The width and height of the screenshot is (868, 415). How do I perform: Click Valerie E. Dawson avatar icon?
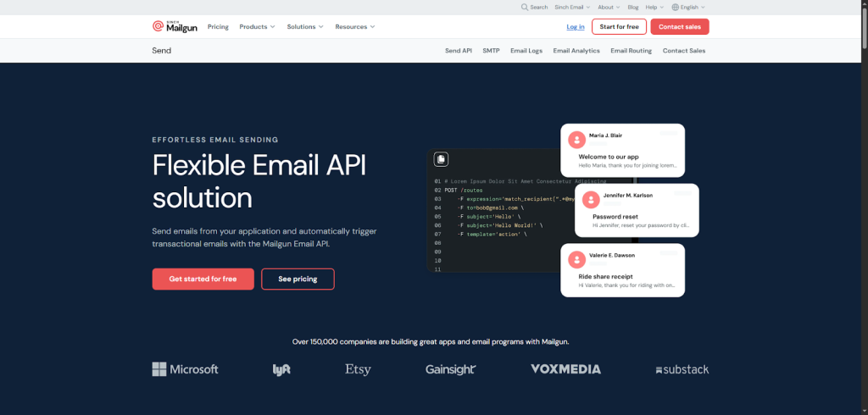pos(576,258)
